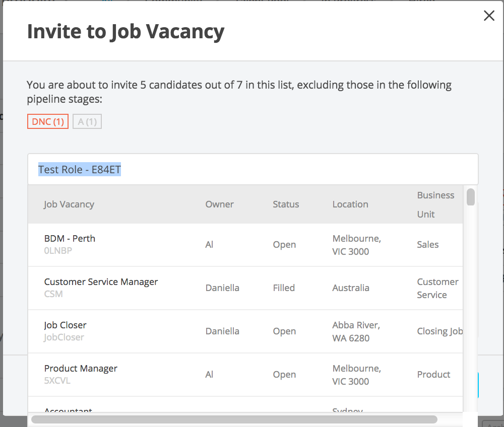This screenshot has width=504, height=427.
Task: Click the vertical scrollbar thumb in the list
Action: coord(471,197)
